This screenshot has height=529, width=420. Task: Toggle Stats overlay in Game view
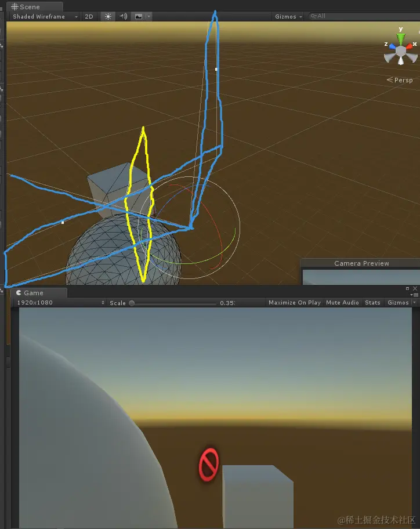click(x=372, y=303)
